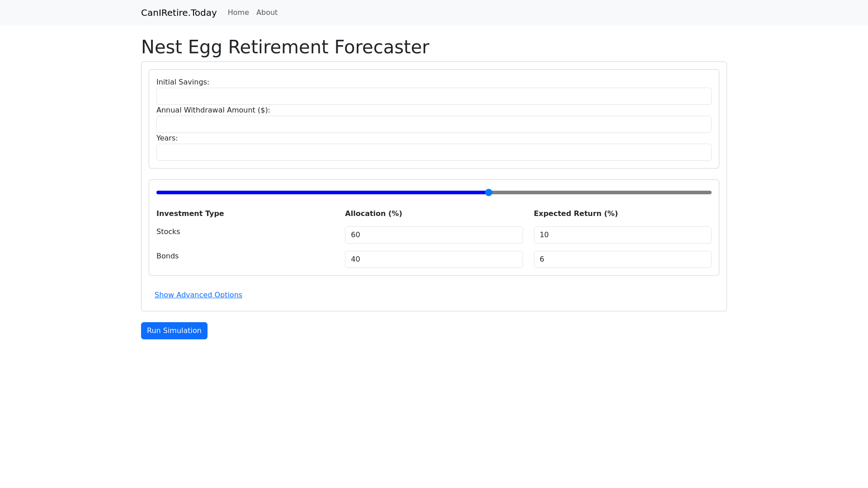Click the blue allocation slider handle
This screenshot has height=488, width=868.
pos(489,192)
